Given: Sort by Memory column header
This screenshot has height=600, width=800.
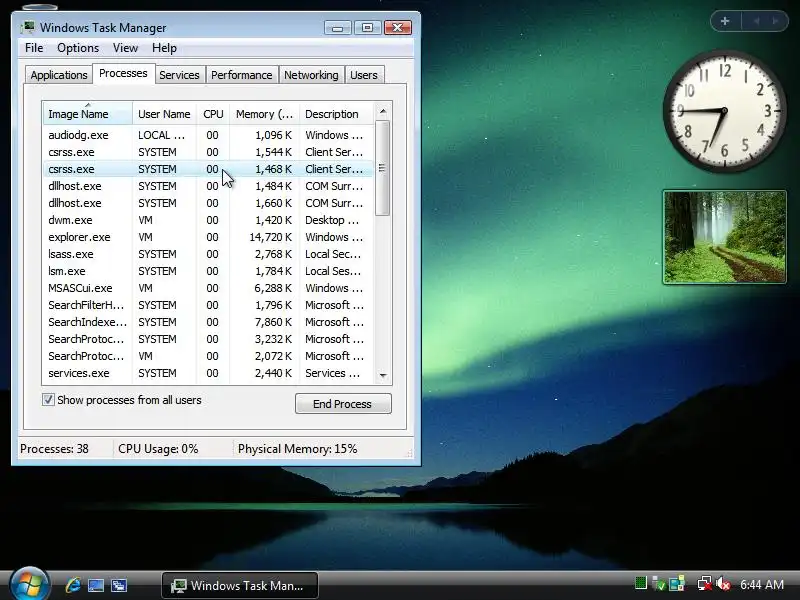Looking at the screenshot, I should (x=264, y=114).
